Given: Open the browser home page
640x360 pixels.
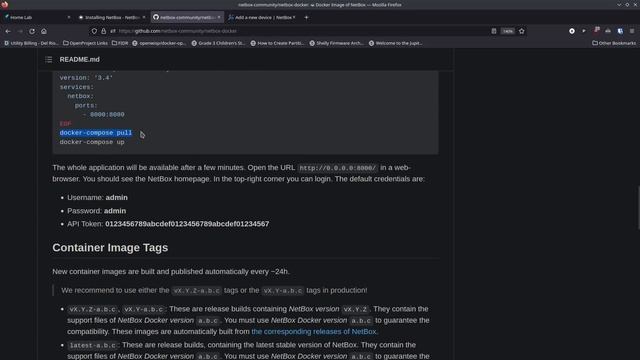Looking at the screenshot, I should [44, 31].
